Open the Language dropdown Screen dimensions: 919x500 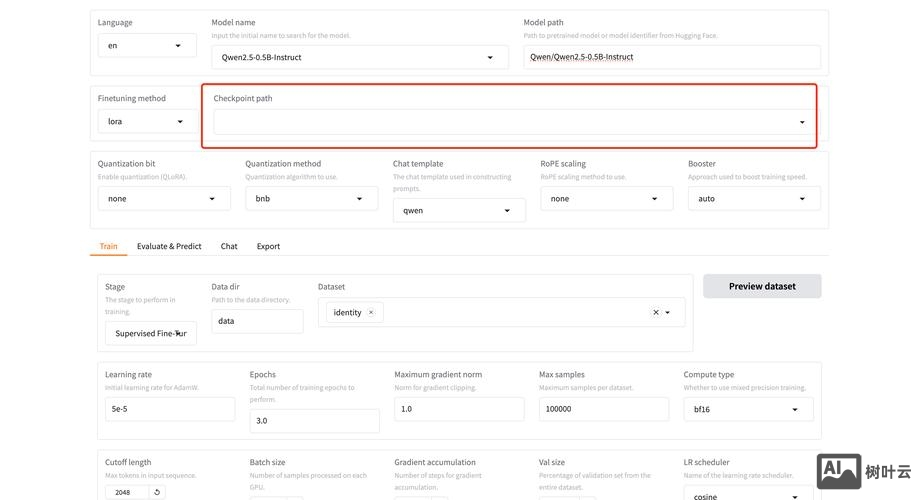(147, 45)
